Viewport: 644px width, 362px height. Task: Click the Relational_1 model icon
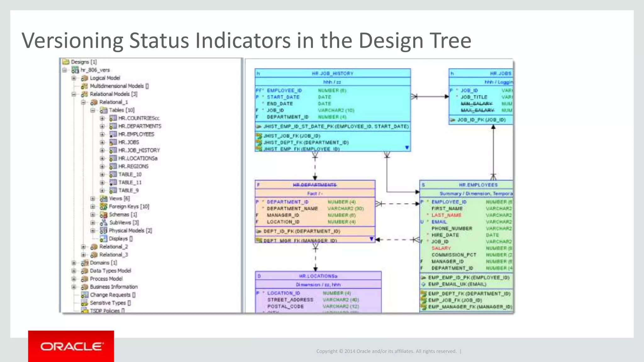(94, 102)
